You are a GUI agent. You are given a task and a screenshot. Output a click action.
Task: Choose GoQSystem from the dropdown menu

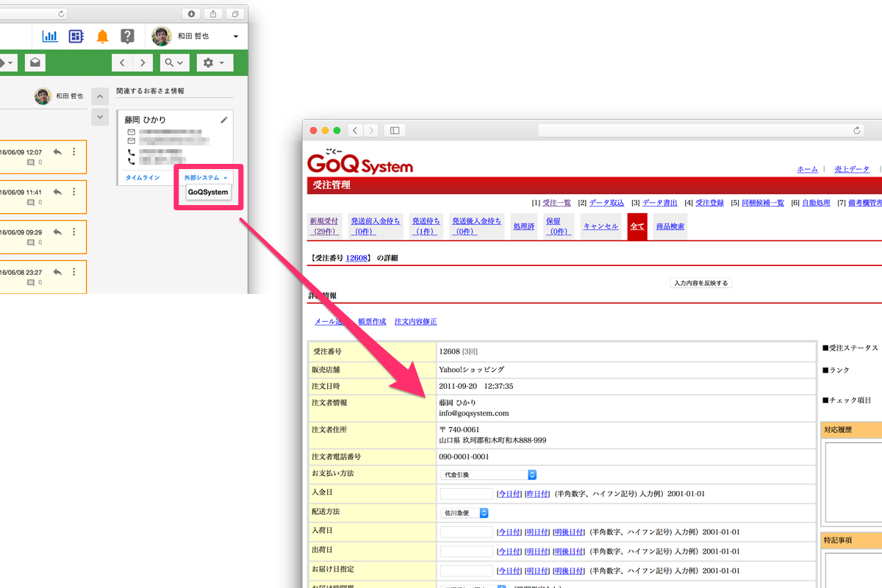pyautogui.click(x=208, y=193)
